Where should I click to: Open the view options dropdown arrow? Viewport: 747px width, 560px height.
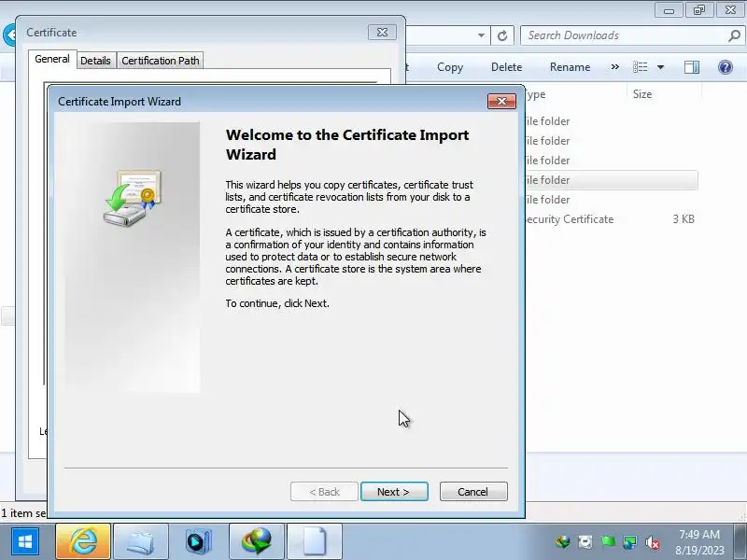pos(661,67)
